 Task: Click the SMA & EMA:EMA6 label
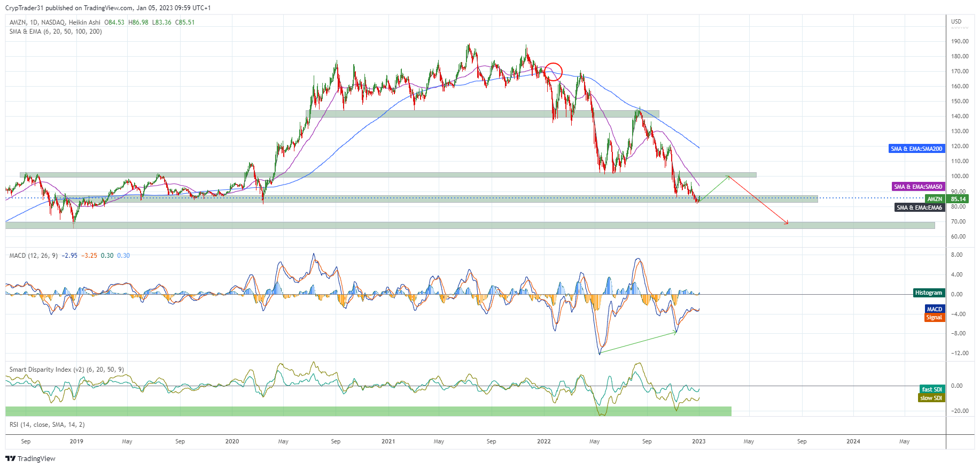(920, 208)
